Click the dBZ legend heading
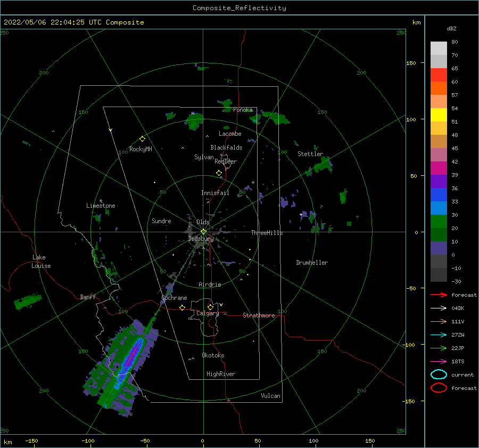479x448 pixels. pyautogui.click(x=451, y=29)
